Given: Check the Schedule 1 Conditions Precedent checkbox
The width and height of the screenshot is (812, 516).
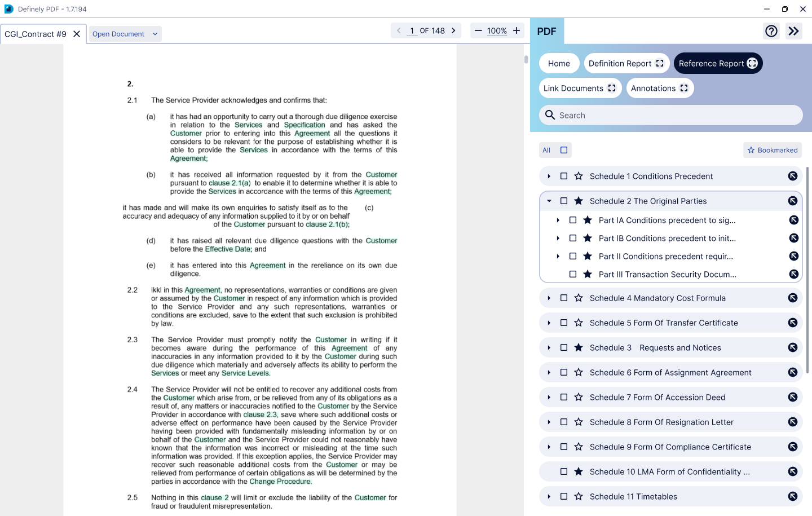Looking at the screenshot, I should tap(564, 176).
